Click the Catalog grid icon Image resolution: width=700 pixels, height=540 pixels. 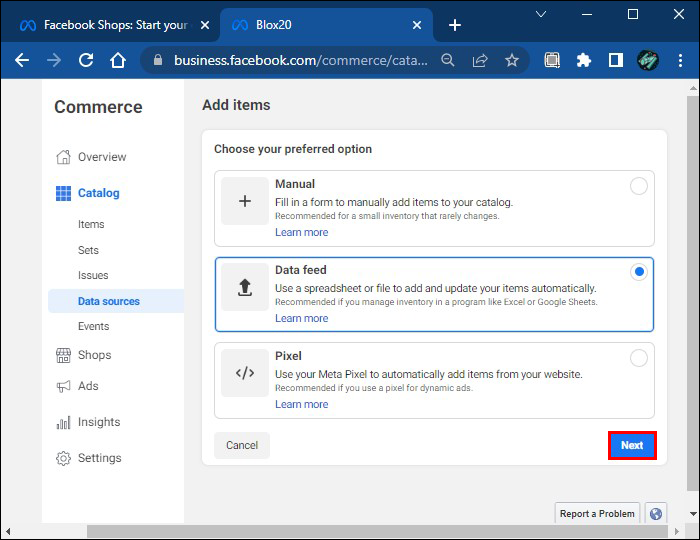tap(63, 193)
